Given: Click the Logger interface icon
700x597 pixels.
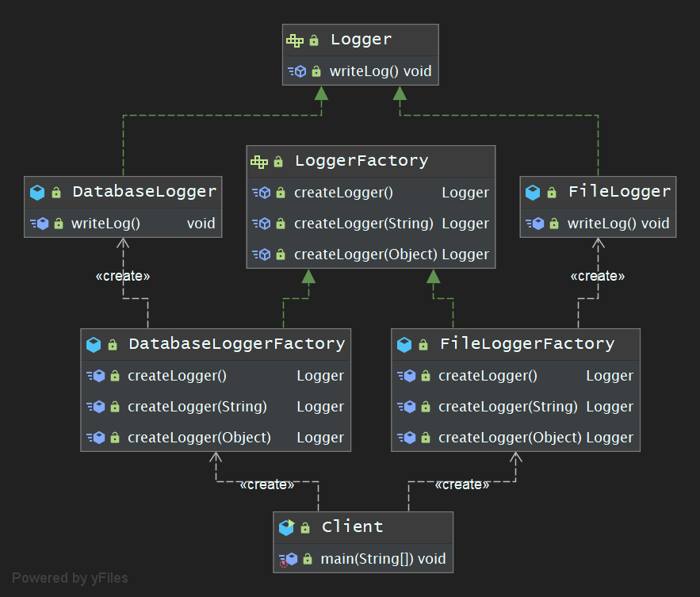Looking at the screenshot, I should tap(295, 40).
